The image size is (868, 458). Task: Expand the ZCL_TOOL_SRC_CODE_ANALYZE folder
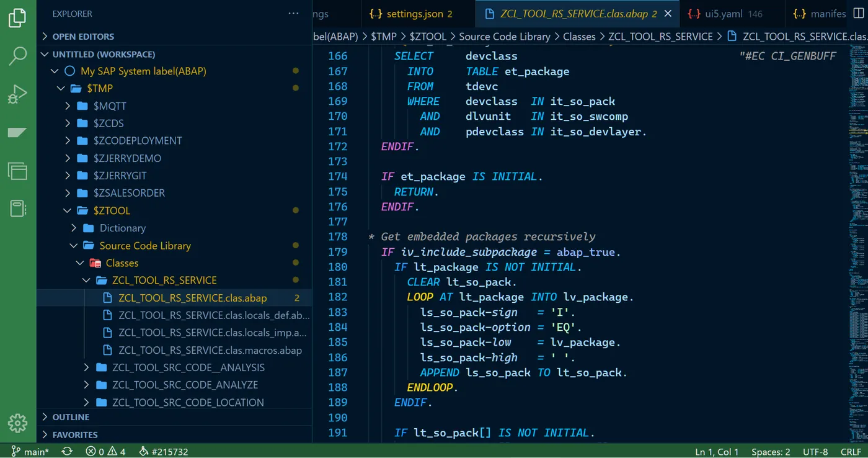(x=86, y=385)
